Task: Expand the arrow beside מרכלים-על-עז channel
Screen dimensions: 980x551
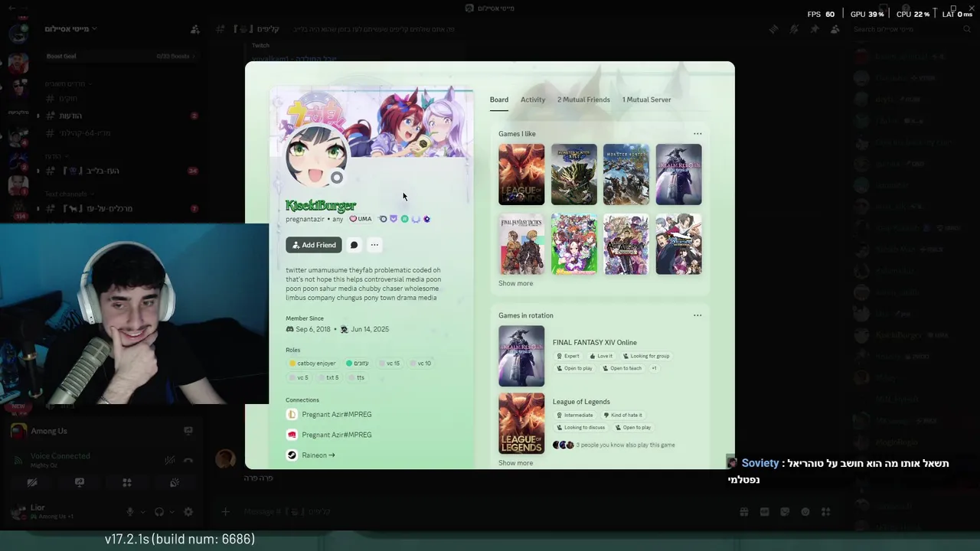Action: coord(38,208)
